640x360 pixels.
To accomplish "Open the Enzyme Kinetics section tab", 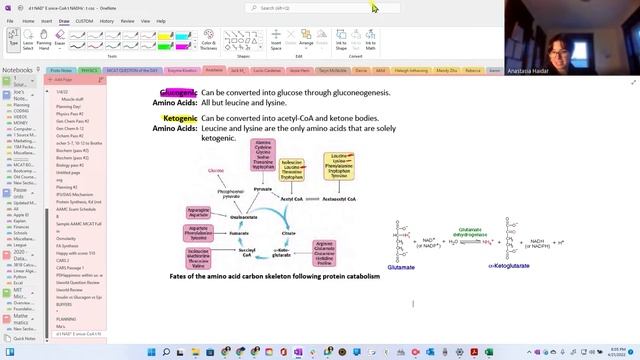I will pyautogui.click(x=182, y=71).
